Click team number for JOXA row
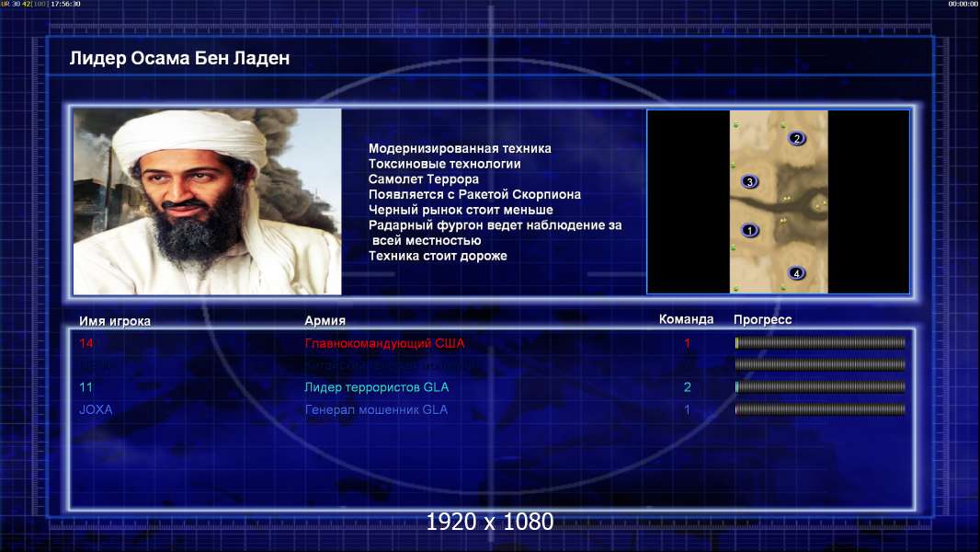 tap(687, 409)
